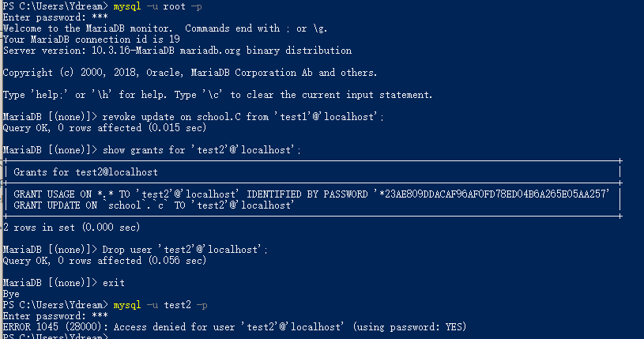Click the 'revoke update on school.C' command
This screenshot has height=339, width=644.
[x=243, y=117]
